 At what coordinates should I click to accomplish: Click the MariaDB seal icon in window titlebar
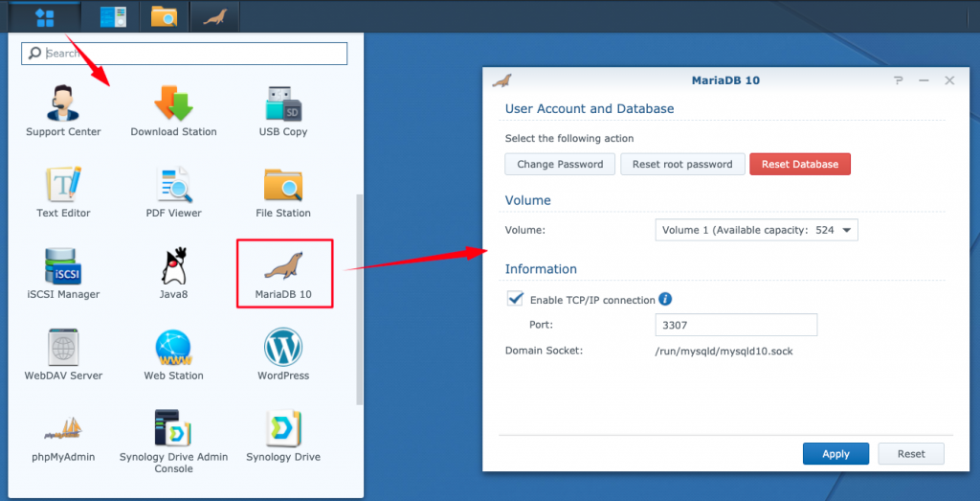(x=501, y=80)
